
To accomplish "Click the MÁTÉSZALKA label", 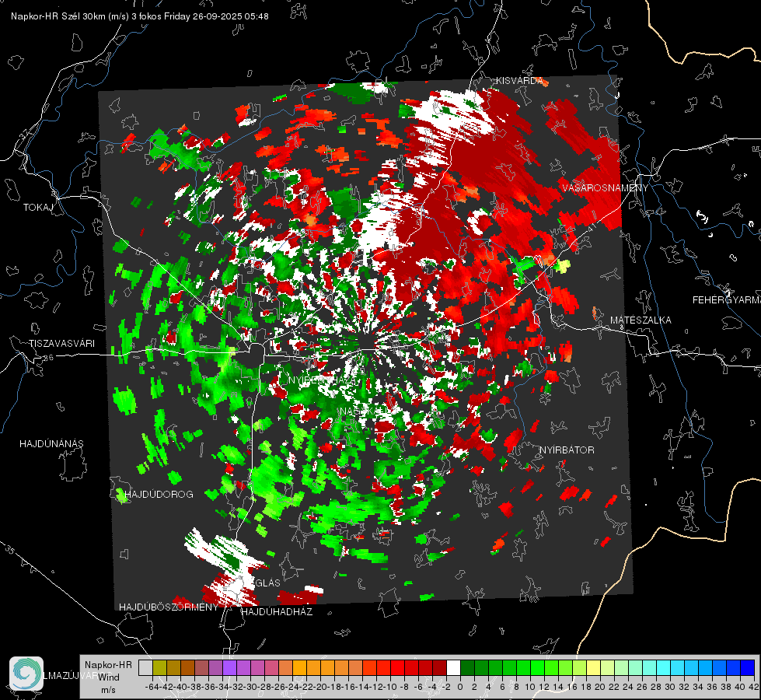I will click(641, 320).
